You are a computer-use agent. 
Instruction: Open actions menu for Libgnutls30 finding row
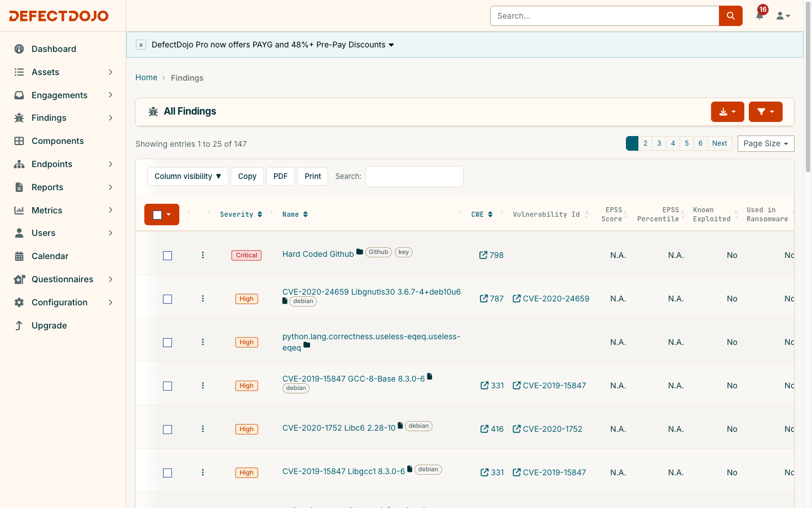203,299
